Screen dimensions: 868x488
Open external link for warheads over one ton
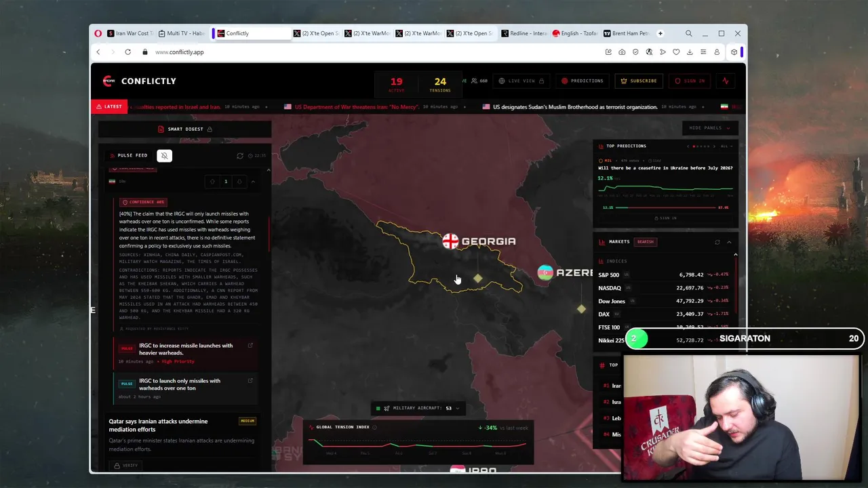pos(250,381)
